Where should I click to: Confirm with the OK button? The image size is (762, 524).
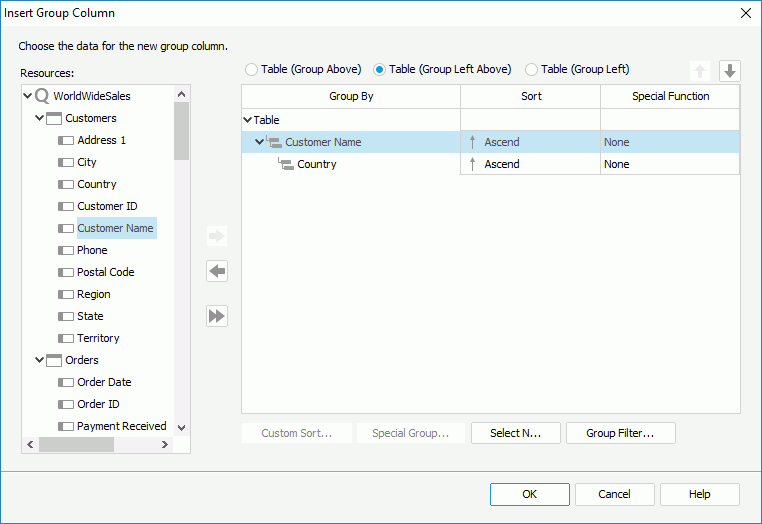coord(530,494)
